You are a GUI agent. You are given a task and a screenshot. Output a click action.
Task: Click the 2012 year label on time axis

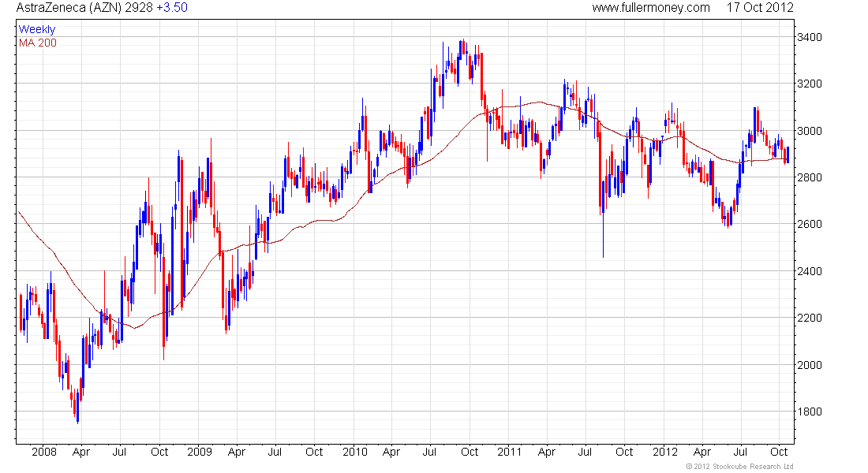pyautogui.click(x=665, y=452)
